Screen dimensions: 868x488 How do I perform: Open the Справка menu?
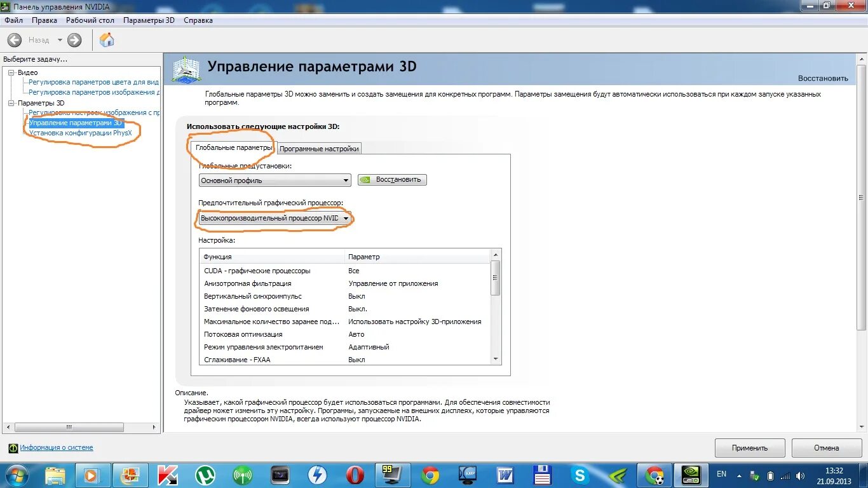click(198, 20)
